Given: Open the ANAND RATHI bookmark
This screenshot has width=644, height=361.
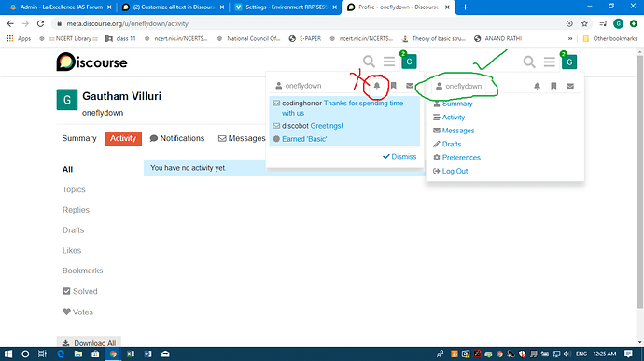Looking at the screenshot, I should (497, 38).
